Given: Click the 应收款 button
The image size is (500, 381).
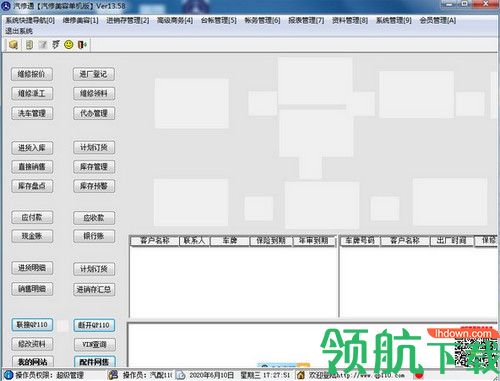Looking at the screenshot, I should click(94, 218).
